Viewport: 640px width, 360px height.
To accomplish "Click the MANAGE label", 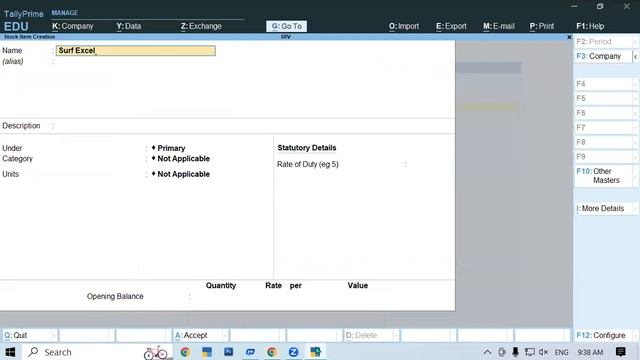I will click(64, 13).
